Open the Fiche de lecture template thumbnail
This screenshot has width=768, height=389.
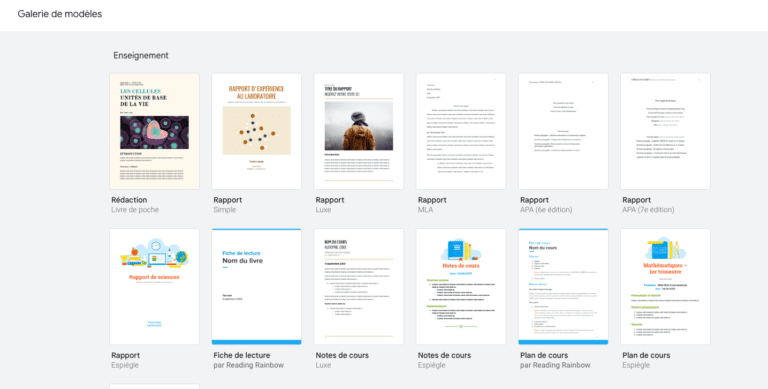tap(257, 287)
